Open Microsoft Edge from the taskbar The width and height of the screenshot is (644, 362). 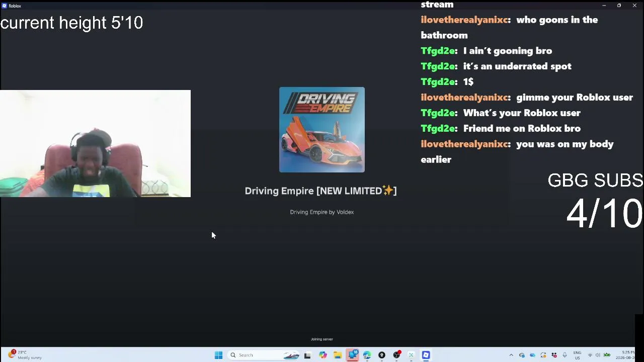click(367, 355)
